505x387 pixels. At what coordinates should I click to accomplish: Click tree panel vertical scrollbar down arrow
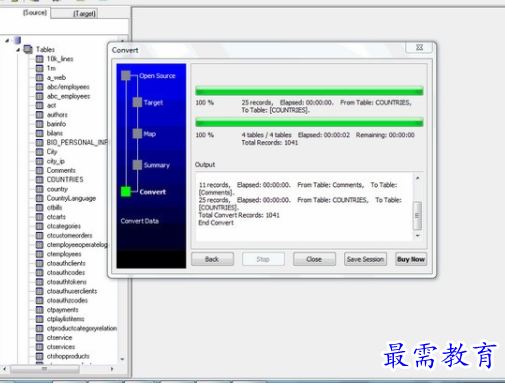pyautogui.click(x=122, y=359)
